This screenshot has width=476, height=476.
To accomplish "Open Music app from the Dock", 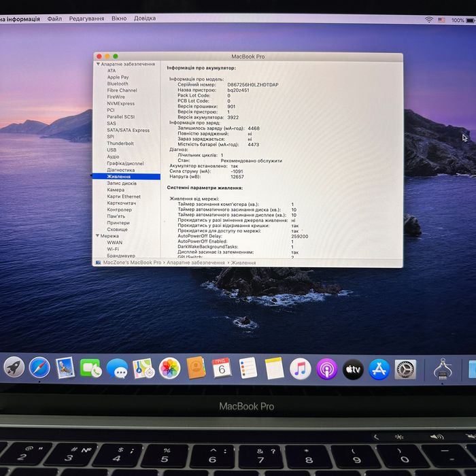I will pyautogui.click(x=301, y=369).
